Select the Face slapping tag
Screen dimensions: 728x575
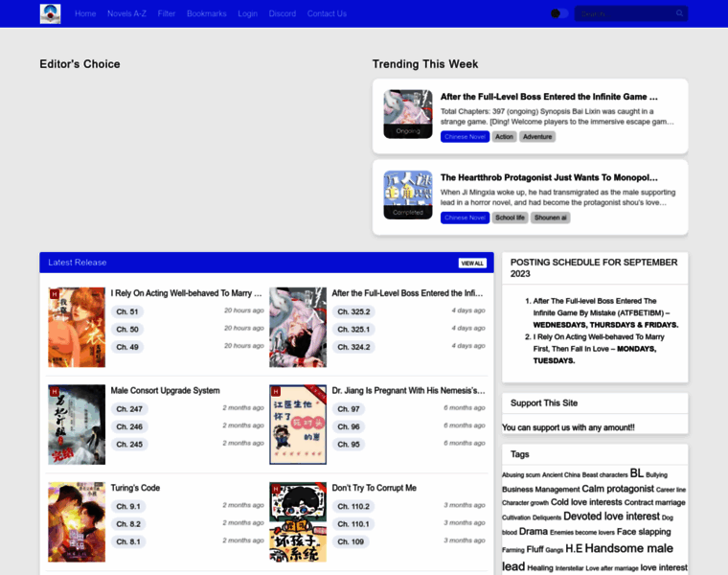644,532
